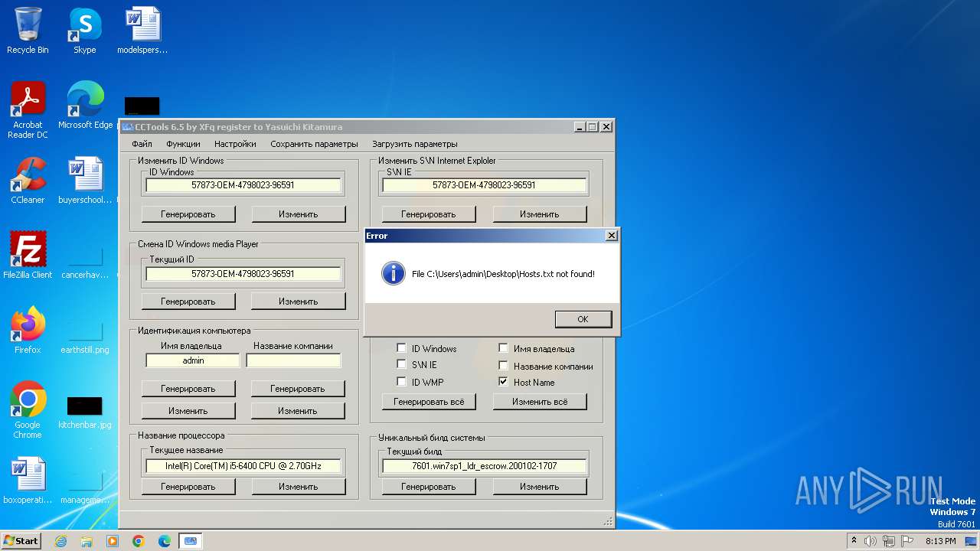Image resolution: width=980 pixels, height=551 pixels.
Task: Click Сохранить параметры menu item
Action: point(314,144)
